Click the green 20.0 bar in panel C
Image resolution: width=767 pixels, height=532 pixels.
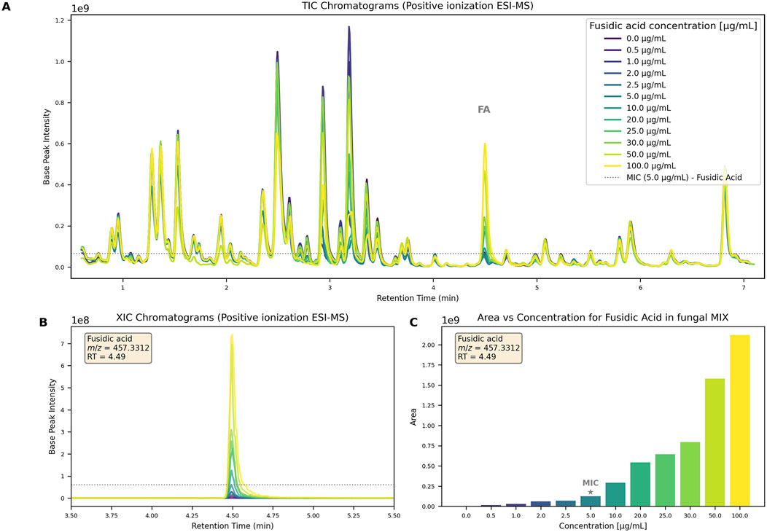click(x=640, y=485)
